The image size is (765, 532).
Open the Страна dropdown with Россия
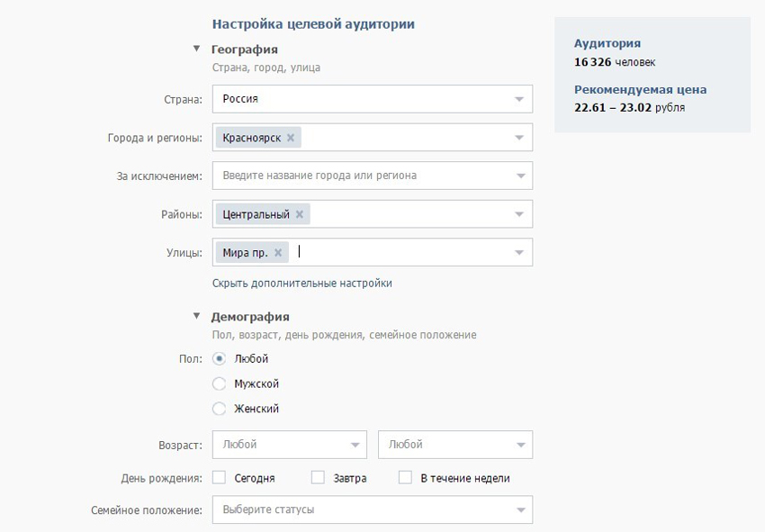[x=372, y=99]
